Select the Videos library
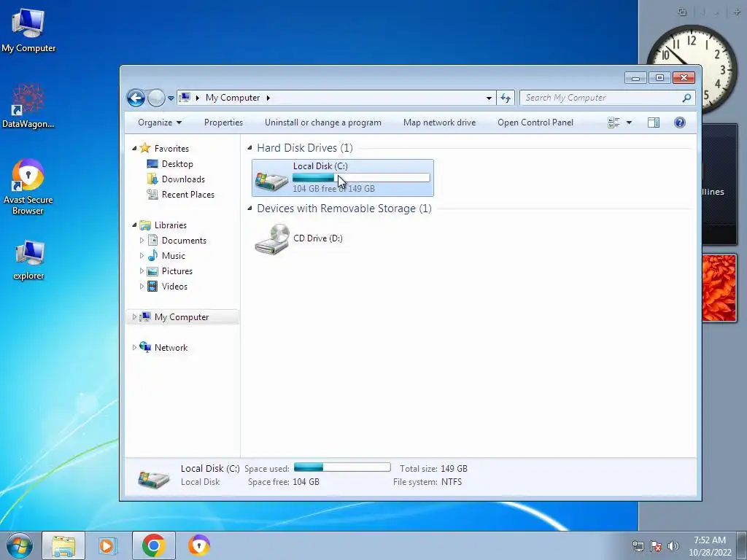 [x=174, y=286]
